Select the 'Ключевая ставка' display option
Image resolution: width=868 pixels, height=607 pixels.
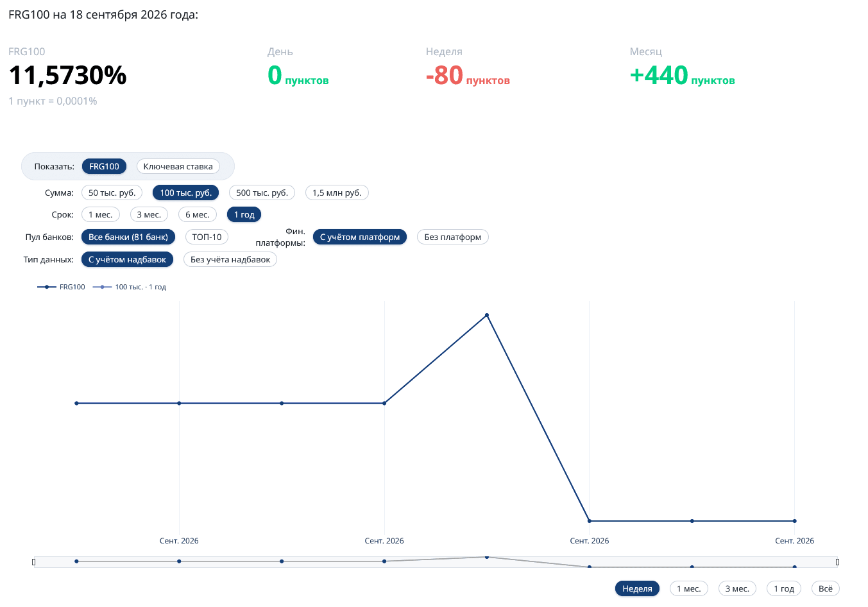(178, 166)
